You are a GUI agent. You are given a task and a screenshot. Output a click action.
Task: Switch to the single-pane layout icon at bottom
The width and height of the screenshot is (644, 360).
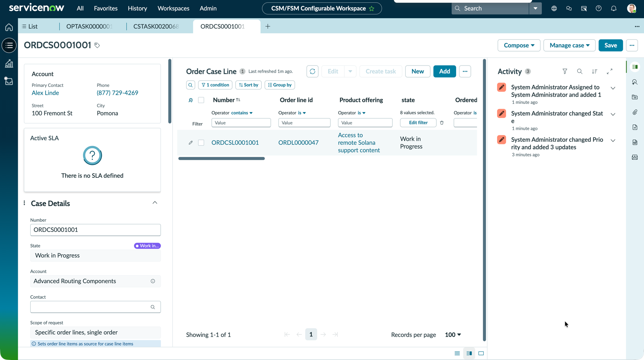[x=481, y=353]
